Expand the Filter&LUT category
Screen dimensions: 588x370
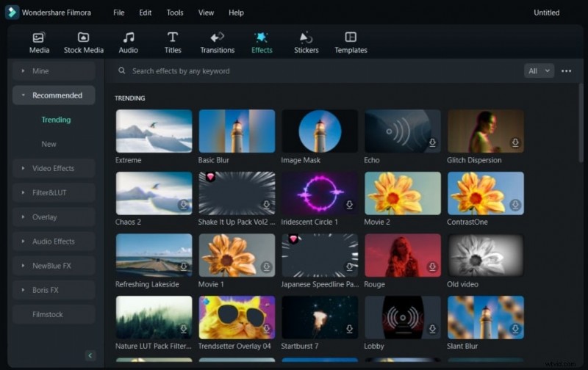(x=54, y=192)
